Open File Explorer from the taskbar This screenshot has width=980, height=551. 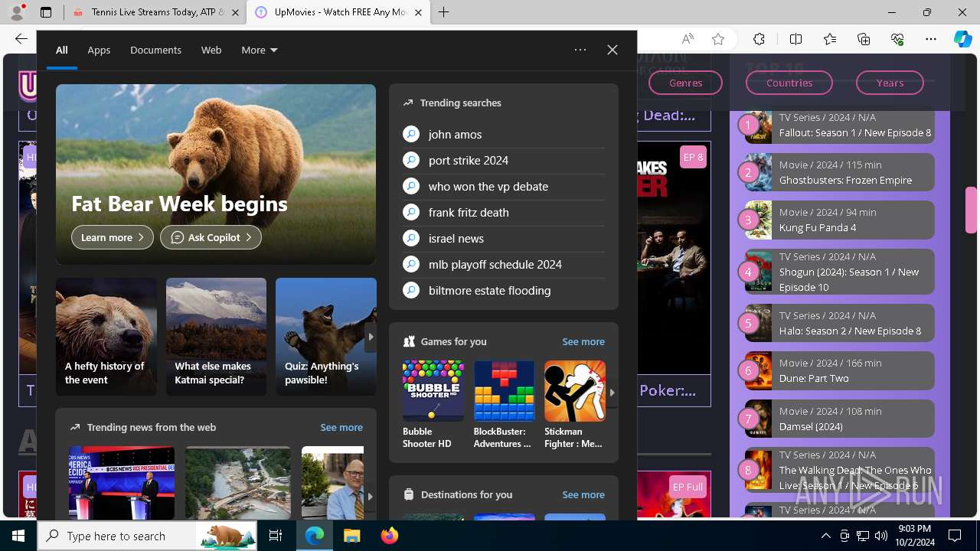point(351,536)
